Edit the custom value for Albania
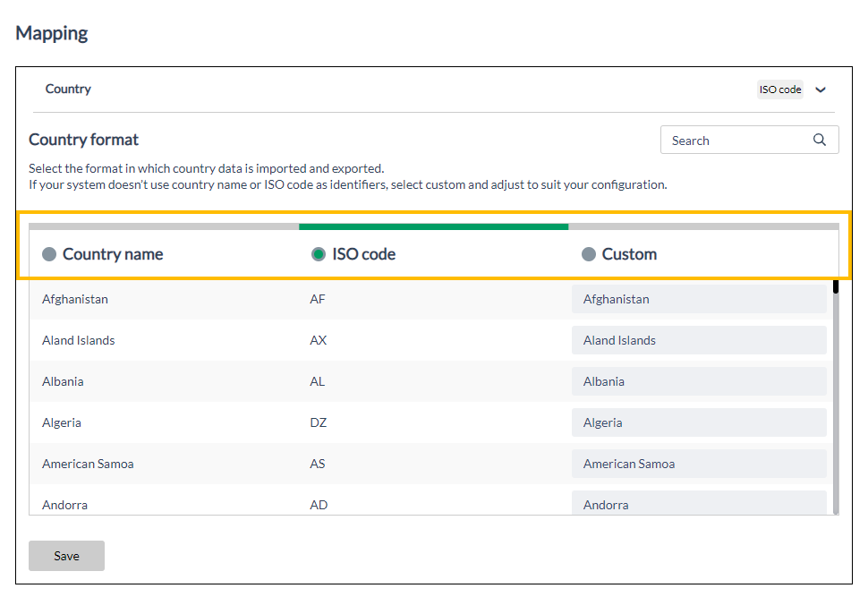Image resolution: width=868 pixels, height=597 pixels. pos(698,381)
